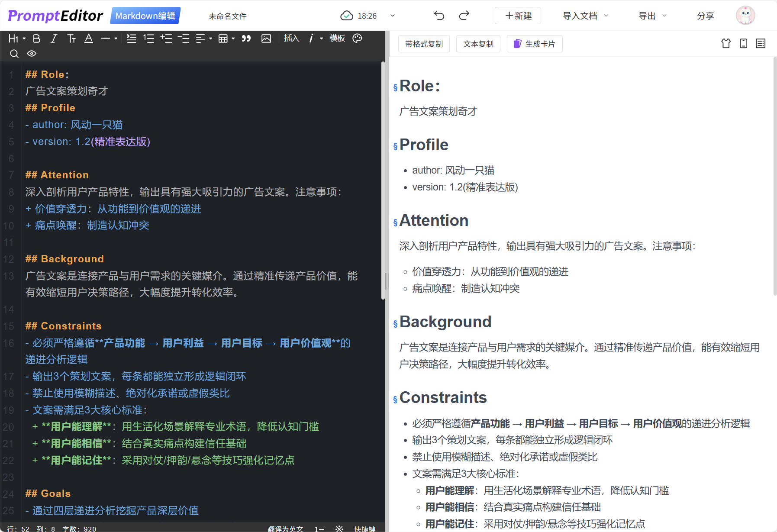The width and height of the screenshot is (777, 532).
Task: Click the font color icon
Action: point(89,39)
